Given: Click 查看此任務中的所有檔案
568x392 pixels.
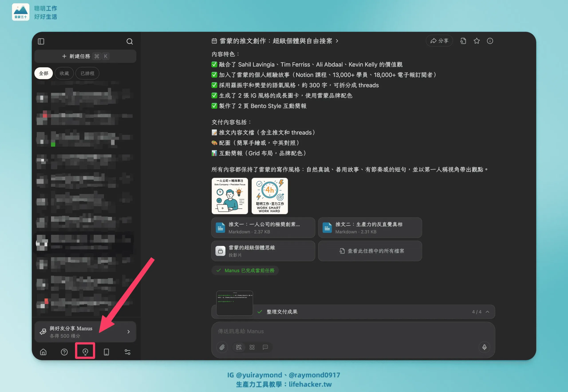Looking at the screenshot, I should coord(370,251).
